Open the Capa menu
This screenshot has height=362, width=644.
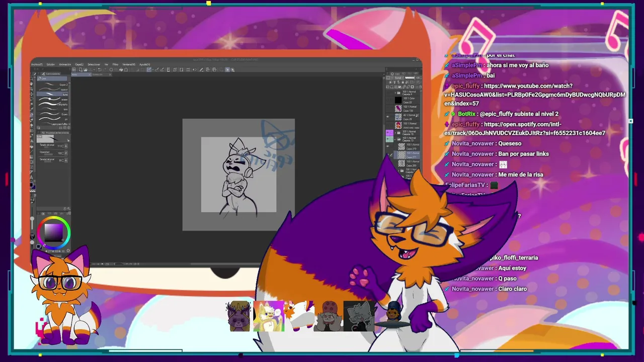coord(79,64)
